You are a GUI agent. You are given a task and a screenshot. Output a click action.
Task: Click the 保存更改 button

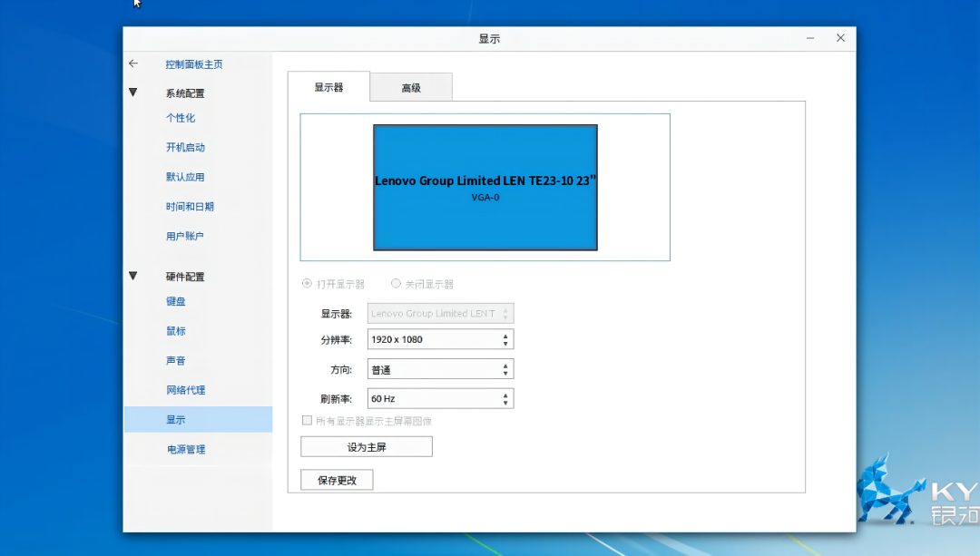coord(337,480)
